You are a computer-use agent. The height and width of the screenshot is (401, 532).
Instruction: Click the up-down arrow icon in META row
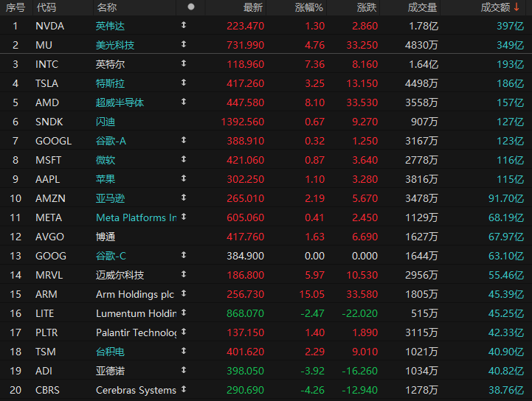tap(184, 216)
